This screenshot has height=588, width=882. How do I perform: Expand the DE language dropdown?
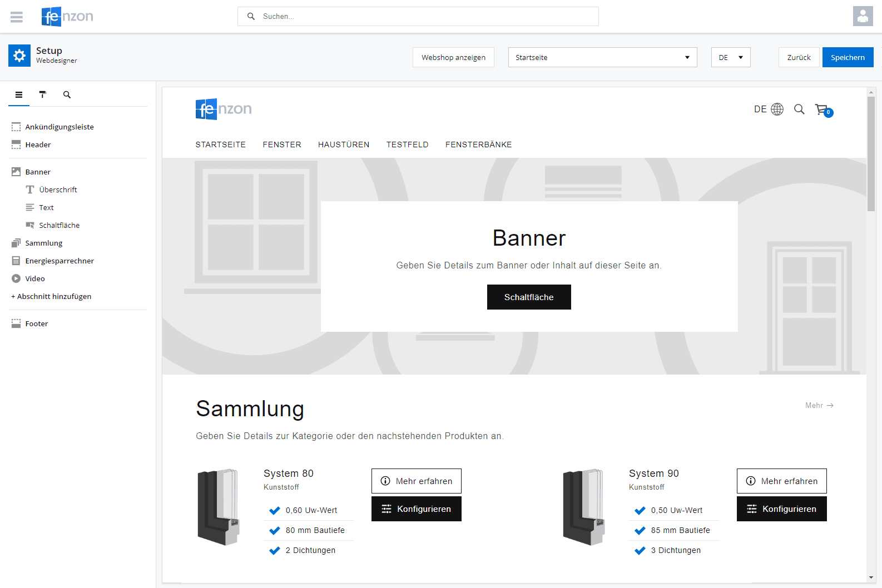pos(731,57)
